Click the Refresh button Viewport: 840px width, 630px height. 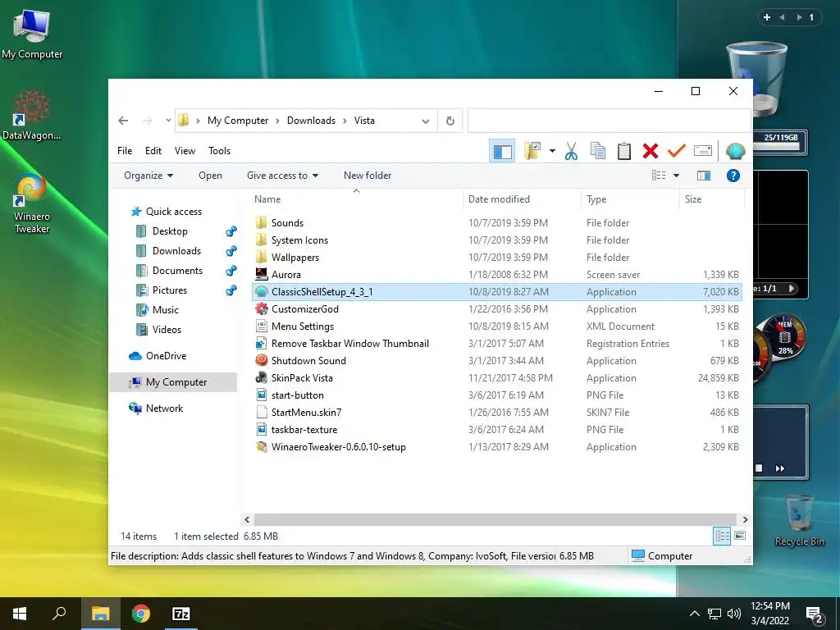(450, 121)
